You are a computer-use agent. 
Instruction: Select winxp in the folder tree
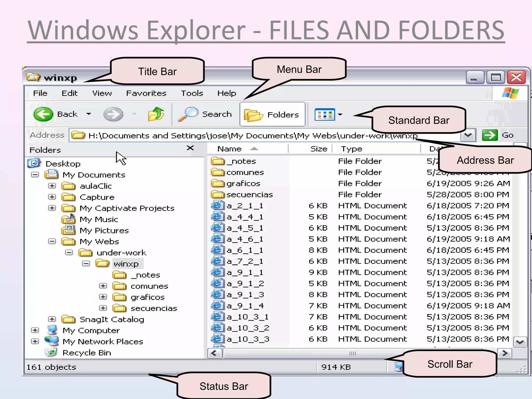click(126, 264)
